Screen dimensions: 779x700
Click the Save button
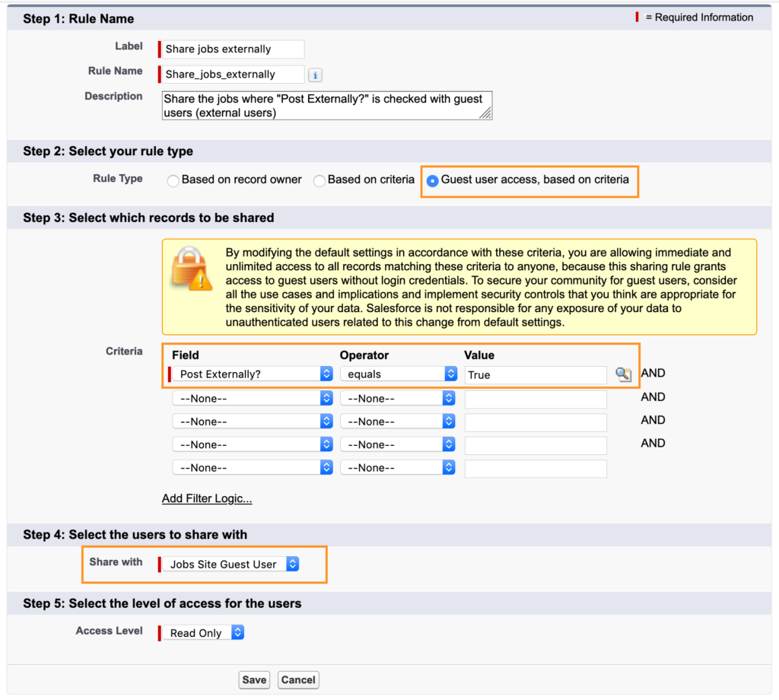[x=254, y=679]
